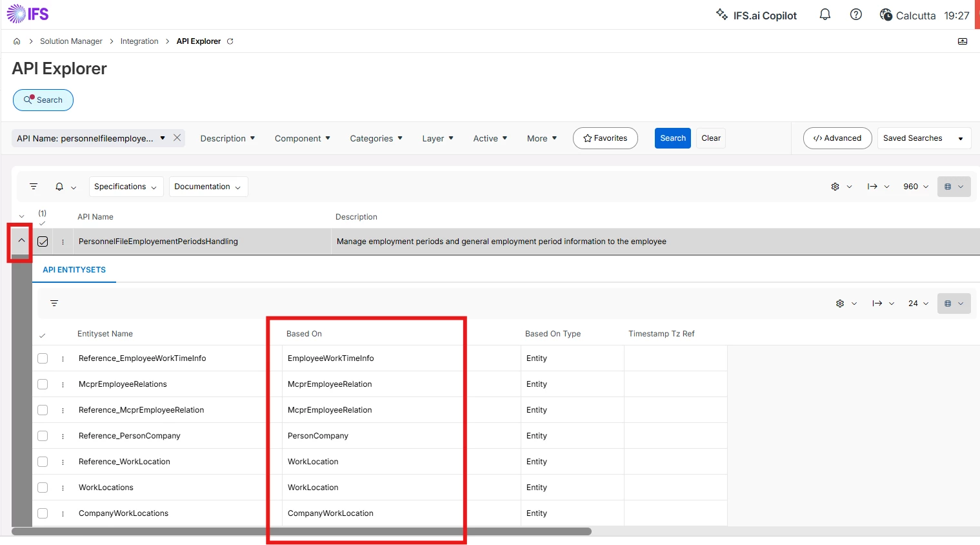Switch to Advanced search mode
This screenshot has height=545, width=980.
(837, 138)
